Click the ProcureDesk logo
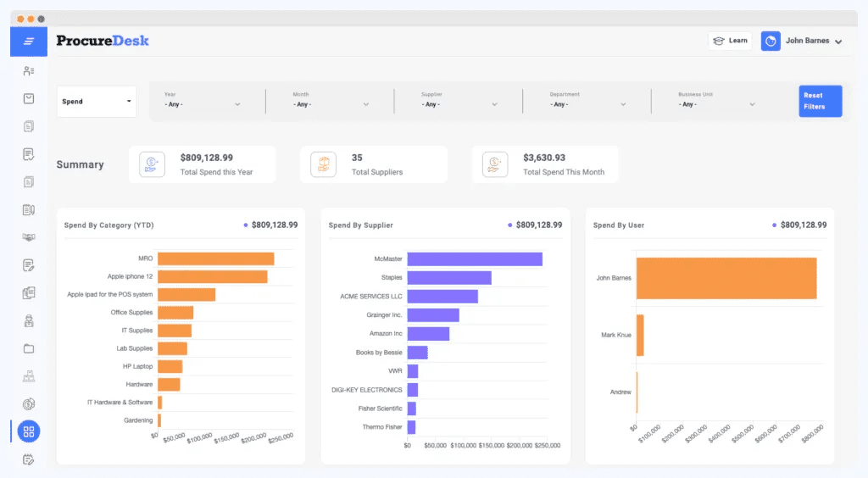This screenshot has width=868, height=478. (103, 41)
